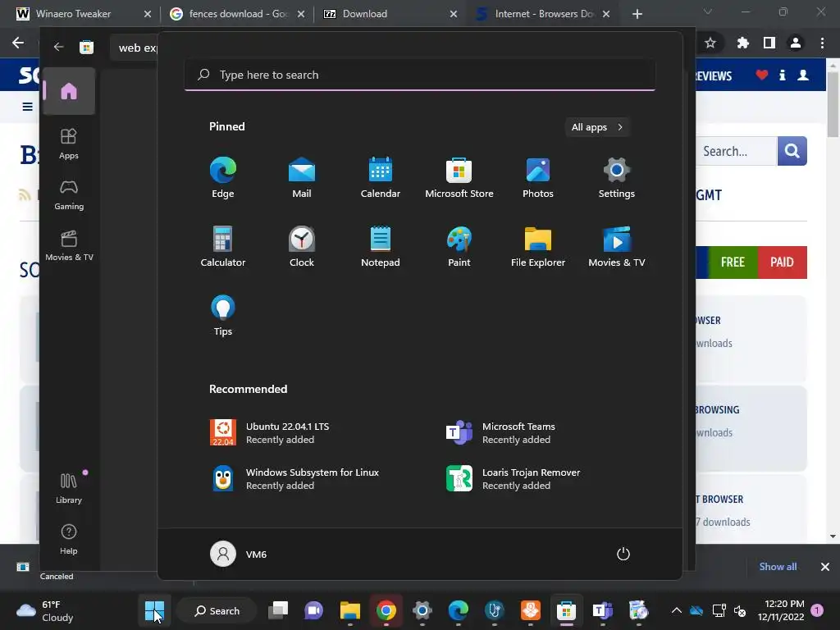Image resolution: width=840 pixels, height=630 pixels.
Task: Open Chrome profile menu
Action: [796, 43]
